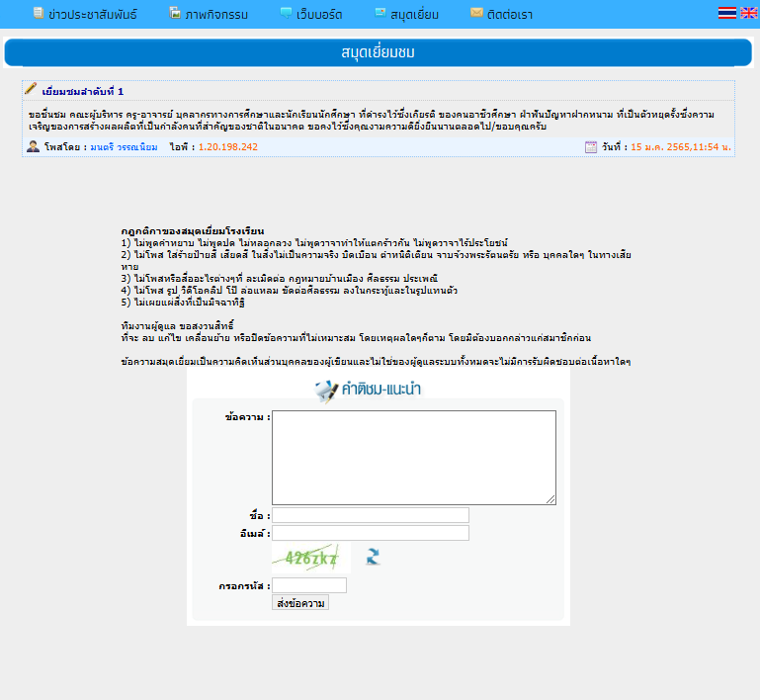Click the pencil icon beside เยี่ยมชมลำดับที่ 1
The width and height of the screenshot is (760, 700).
click(31, 89)
